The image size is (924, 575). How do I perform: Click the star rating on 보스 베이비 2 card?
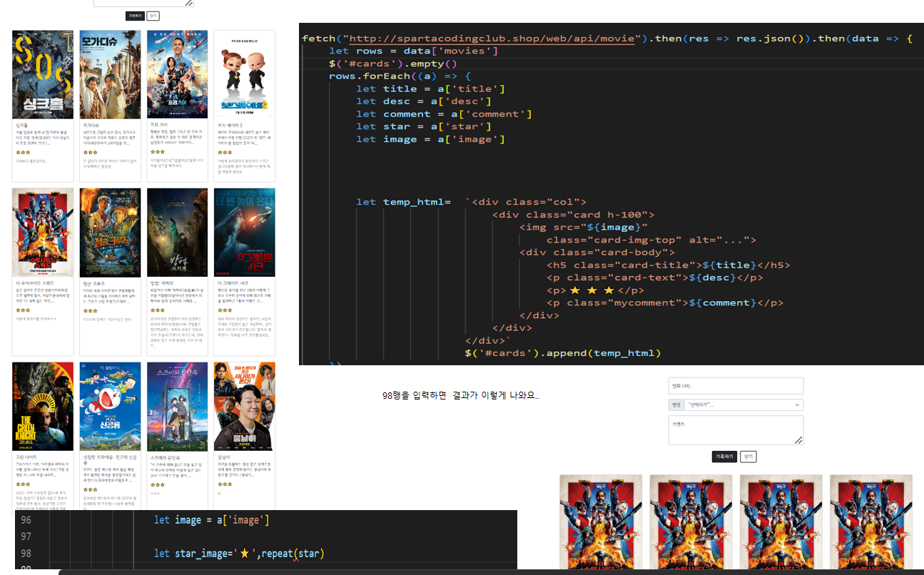223,152
